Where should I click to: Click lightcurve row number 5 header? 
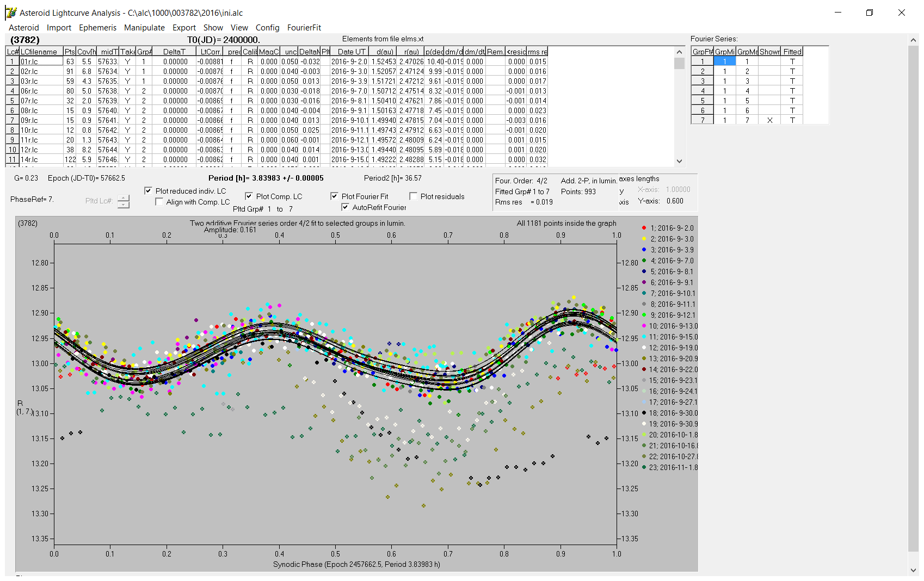tap(12, 101)
